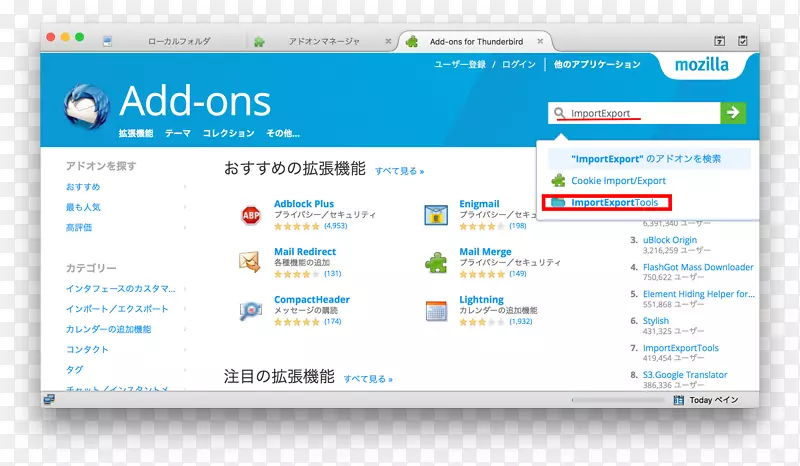Image resolution: width=800 pixels, height=466 pixels.
Task: Select ImportExportTools suggestion
Action: (614, 203)
